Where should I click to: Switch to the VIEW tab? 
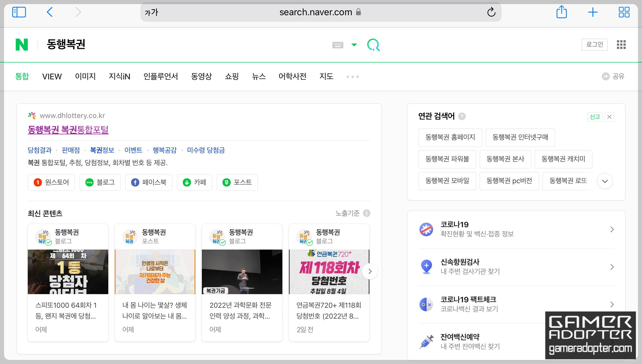tap(52, 77)
